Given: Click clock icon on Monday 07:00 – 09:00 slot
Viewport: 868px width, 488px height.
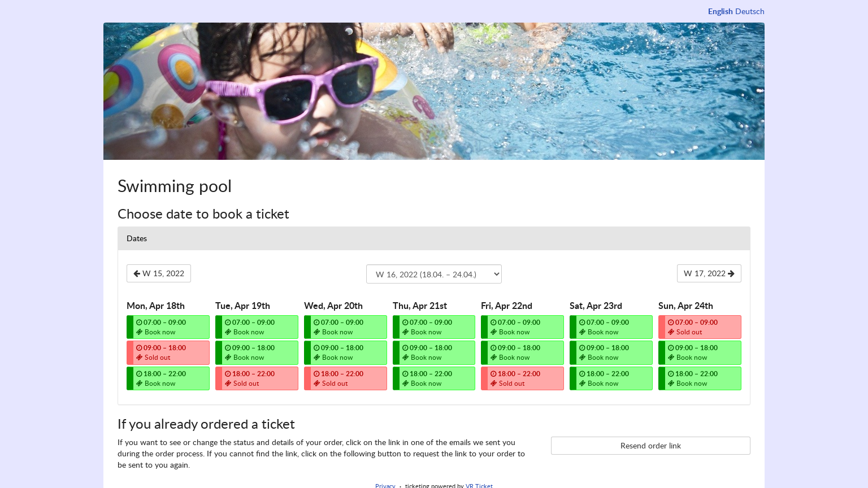Looking at the screenshot, I should [139, 323].
